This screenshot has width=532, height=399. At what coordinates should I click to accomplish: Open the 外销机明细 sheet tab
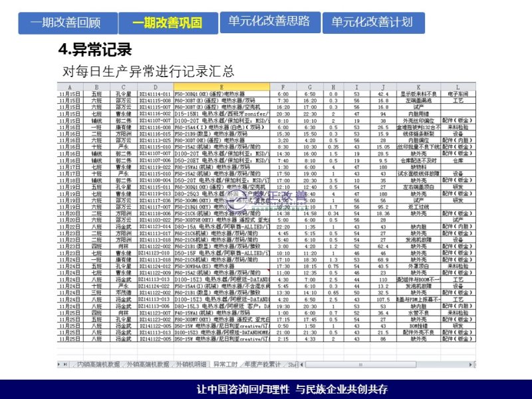tap(191, 364)
